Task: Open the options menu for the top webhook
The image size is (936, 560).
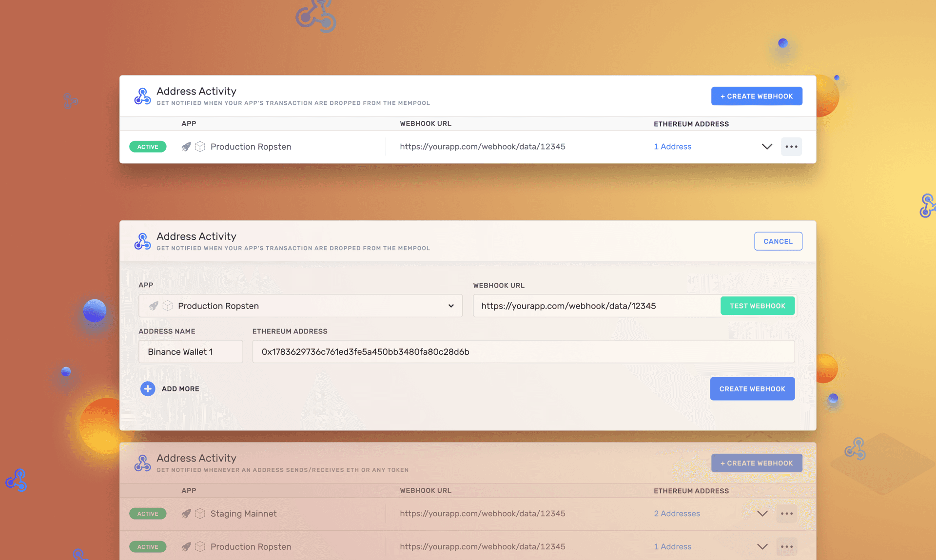Action: click(791, 146)
